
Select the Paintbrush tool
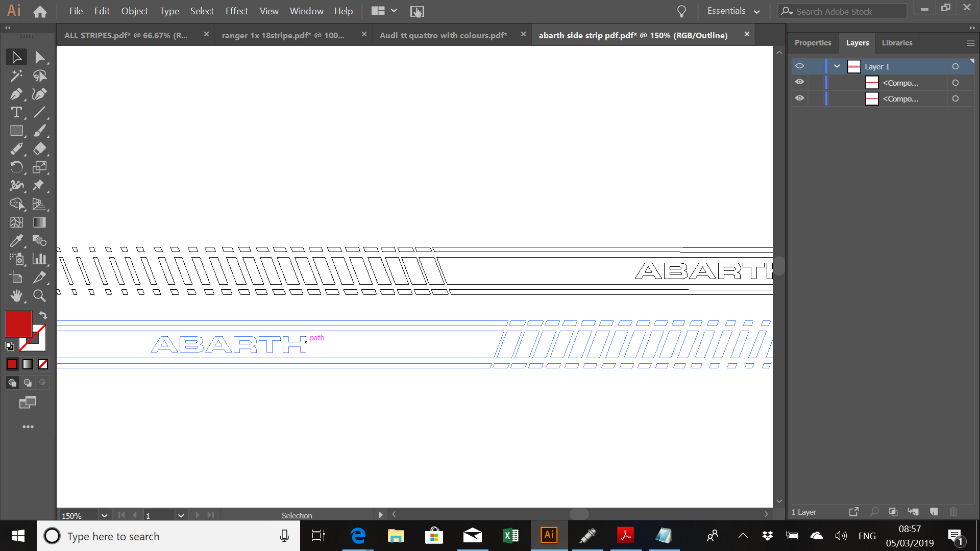40,131
